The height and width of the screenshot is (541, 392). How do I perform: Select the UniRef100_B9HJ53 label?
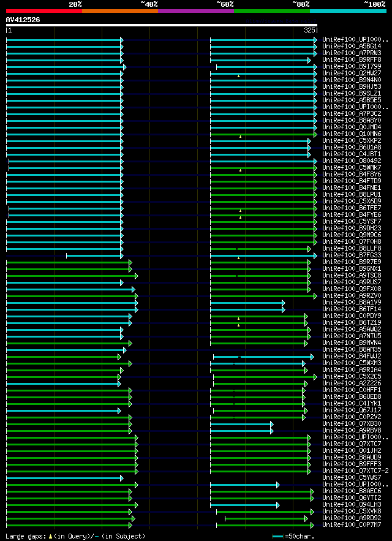(x=352, y=87)
